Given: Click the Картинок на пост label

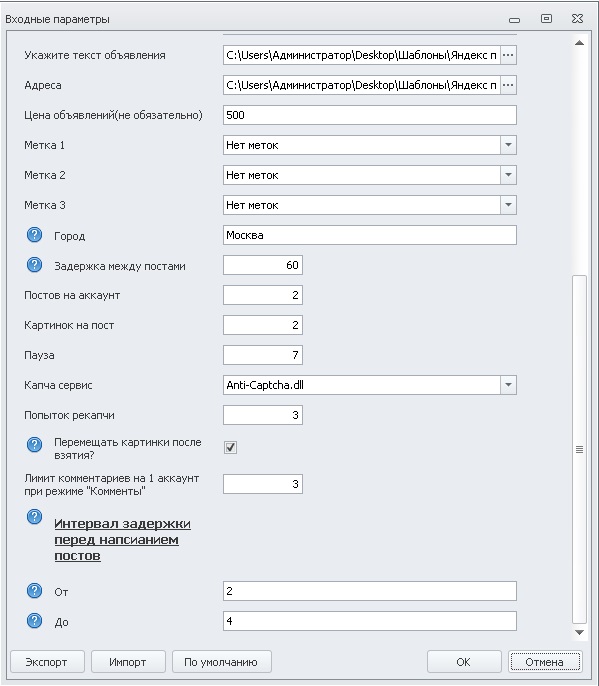Looking at the screenshot, I should [69, 326].
